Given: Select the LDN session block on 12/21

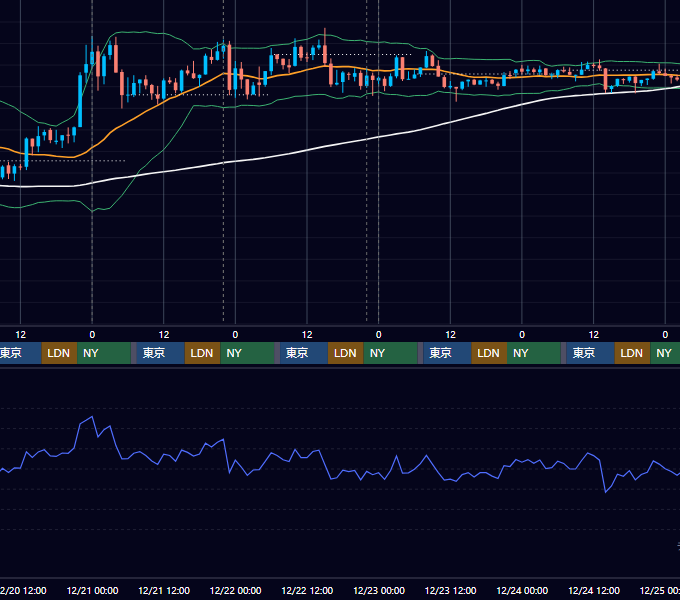Looking at the screenshot, I should pyautogui.click(x=203, y=353).
